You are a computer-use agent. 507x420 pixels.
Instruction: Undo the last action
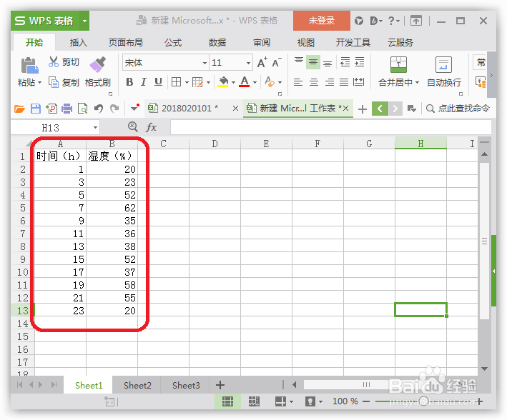point(99,109)
